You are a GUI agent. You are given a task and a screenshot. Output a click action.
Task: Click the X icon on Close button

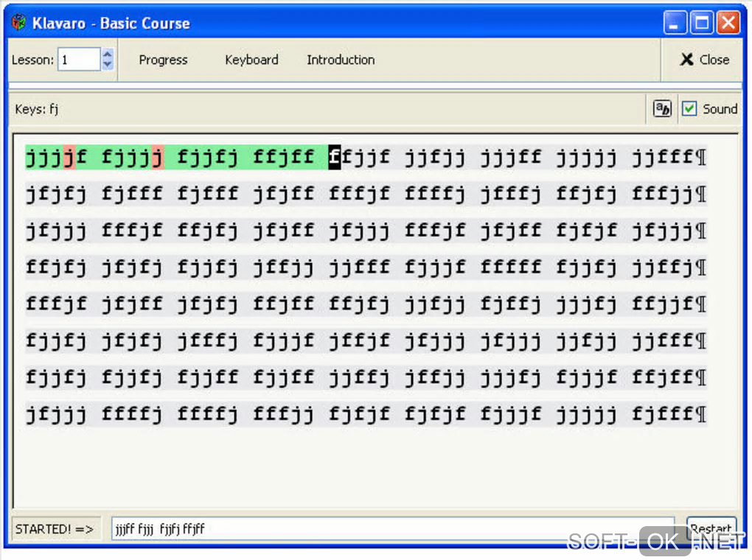tap(687, 60)
